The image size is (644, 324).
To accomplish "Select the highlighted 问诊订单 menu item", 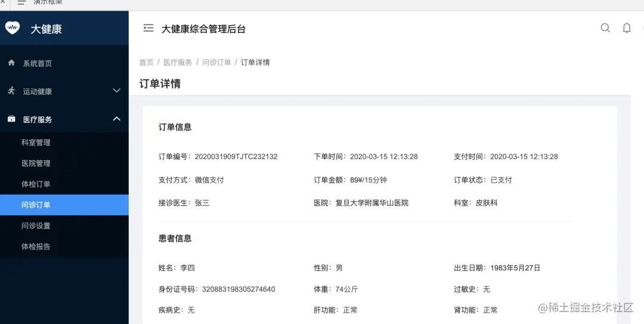I will point(64,205).
